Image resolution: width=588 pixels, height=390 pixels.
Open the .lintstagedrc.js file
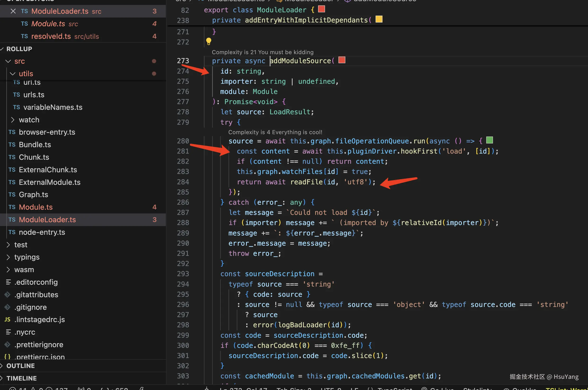pos(39,319)
